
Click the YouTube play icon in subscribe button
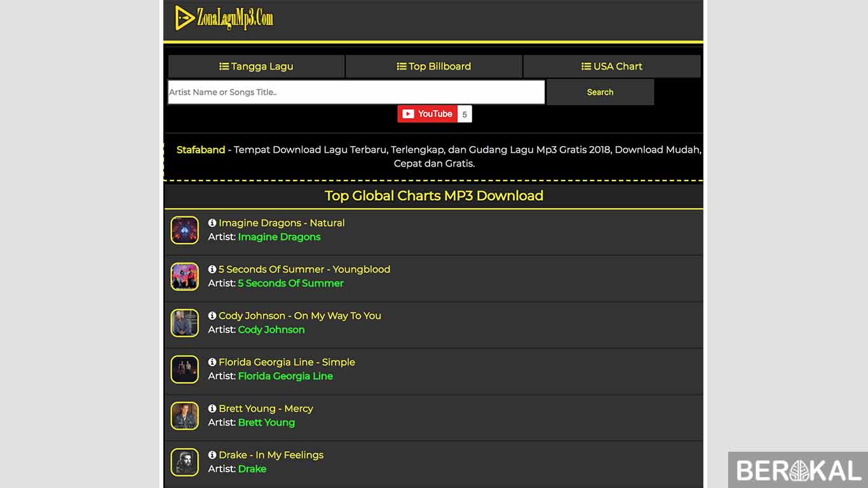[409, 114]
